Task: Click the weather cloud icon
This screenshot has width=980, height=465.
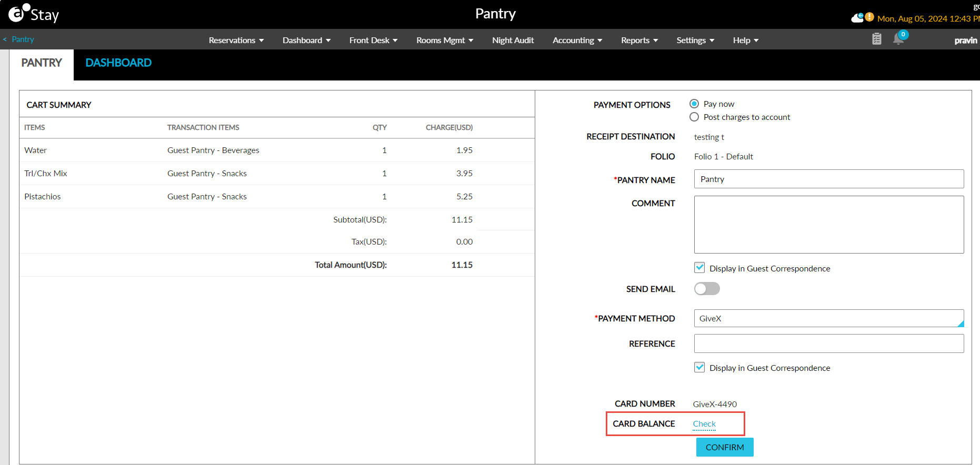Action: tap(857, 18)
